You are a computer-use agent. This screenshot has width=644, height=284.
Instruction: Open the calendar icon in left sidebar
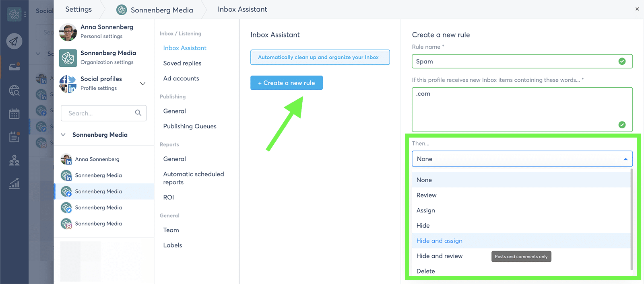pos(14,114)
